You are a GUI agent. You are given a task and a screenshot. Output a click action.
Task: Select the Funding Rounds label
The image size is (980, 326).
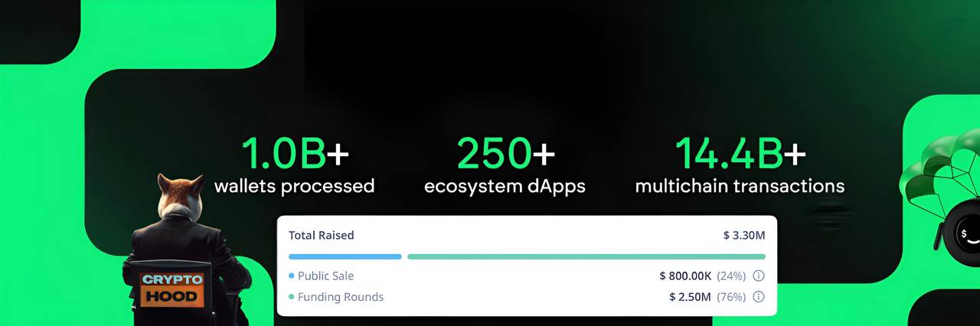341,297
